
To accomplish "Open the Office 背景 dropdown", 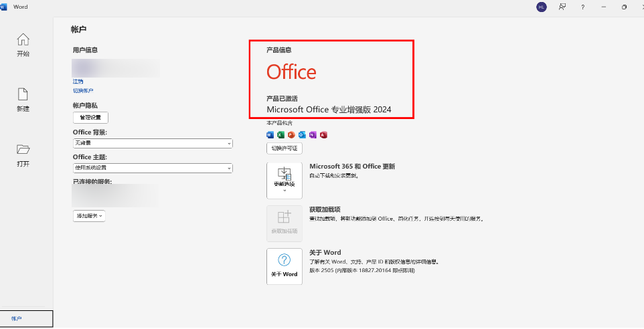I will [x=153, y=143].
